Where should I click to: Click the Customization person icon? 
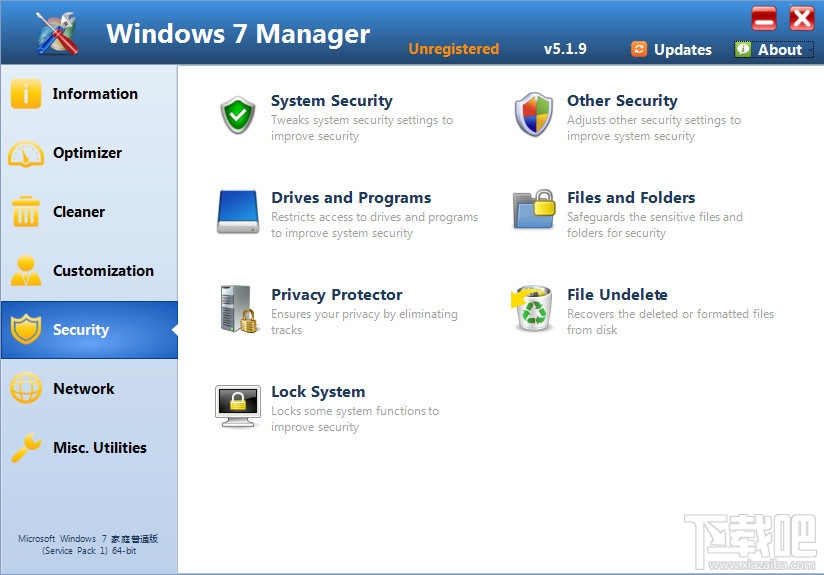(26, 271)
